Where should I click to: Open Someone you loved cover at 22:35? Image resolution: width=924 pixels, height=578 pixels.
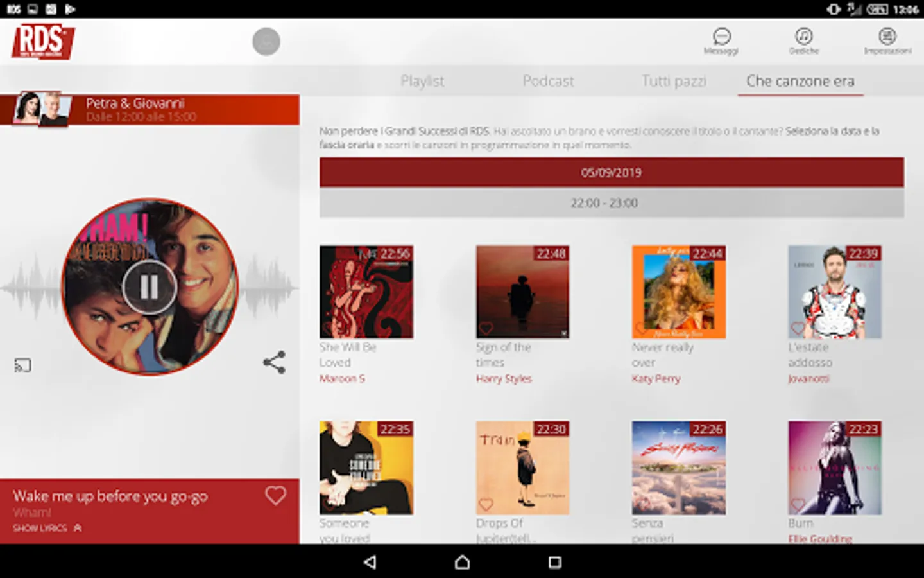(366, 468)
